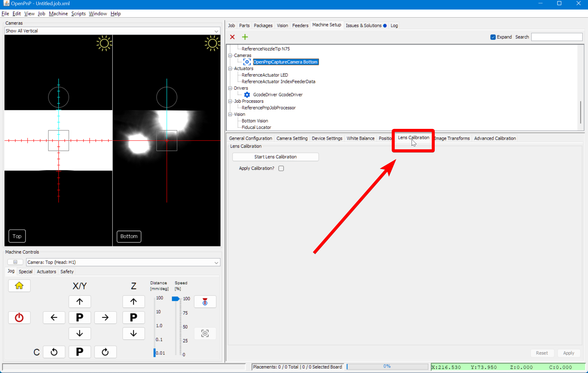Click the counterclockwise rotation jog icon
The width and height of the screenshot is (588, 373).
coord(54,352)
